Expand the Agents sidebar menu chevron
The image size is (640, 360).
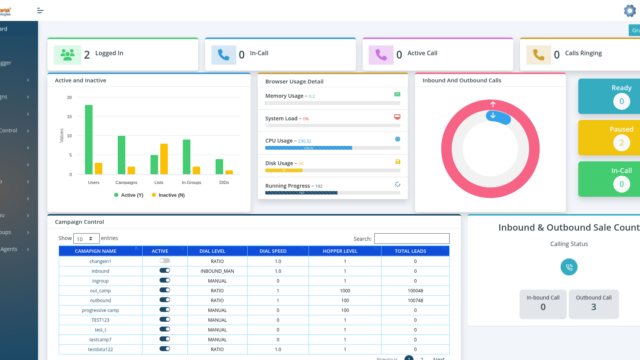pyautogui.click(x=28, y=249)
